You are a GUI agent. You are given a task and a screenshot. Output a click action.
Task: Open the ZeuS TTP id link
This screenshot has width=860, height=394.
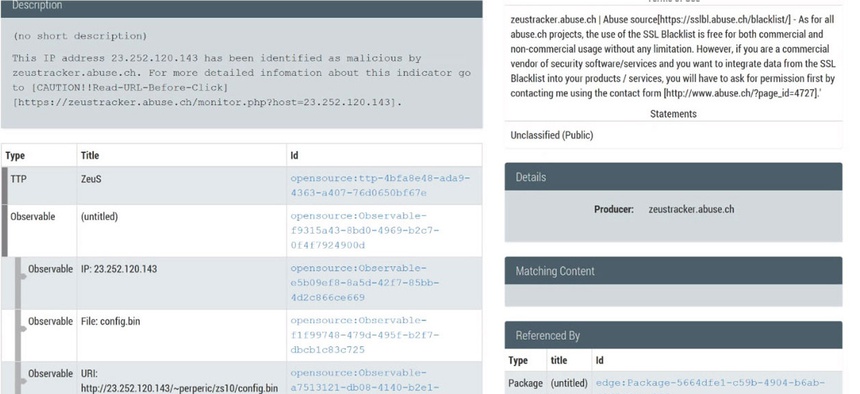click(x=380, y=185)
